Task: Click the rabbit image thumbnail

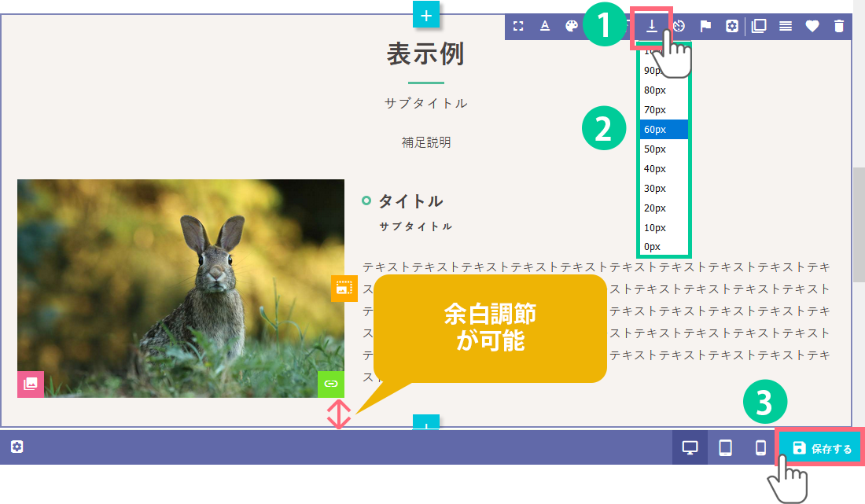Action: 181,288
